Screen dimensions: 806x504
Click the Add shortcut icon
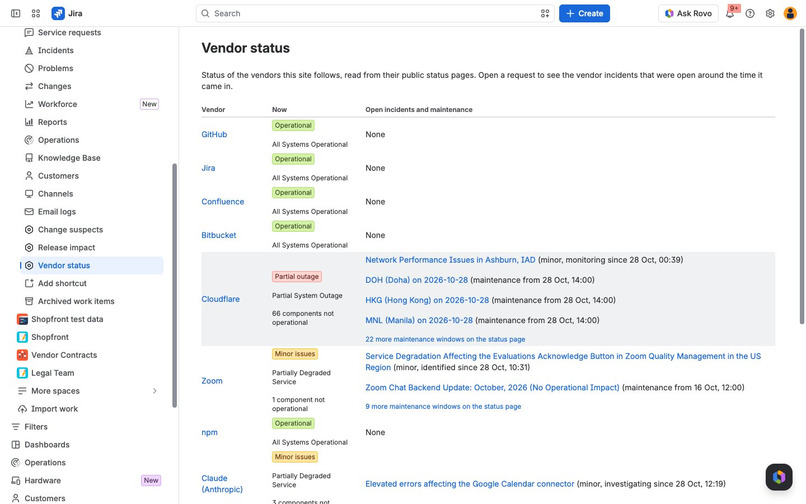pyautogui.click(x=29, y=283)
